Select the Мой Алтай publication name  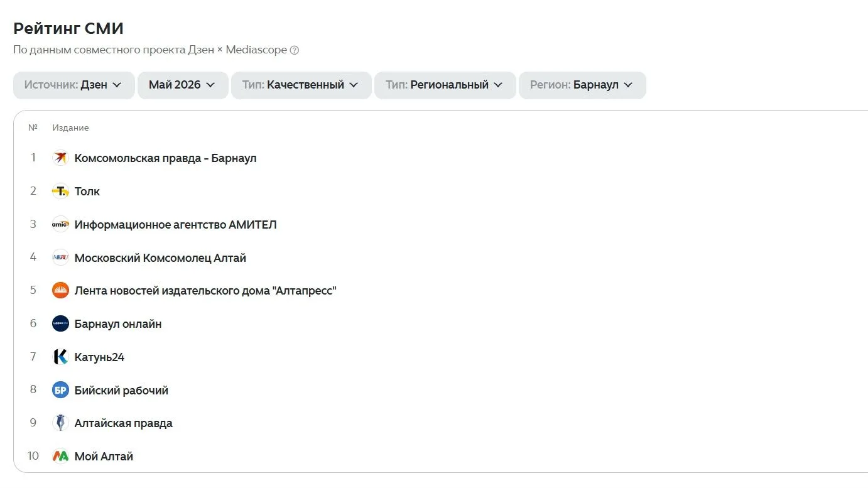click(104, 457)
